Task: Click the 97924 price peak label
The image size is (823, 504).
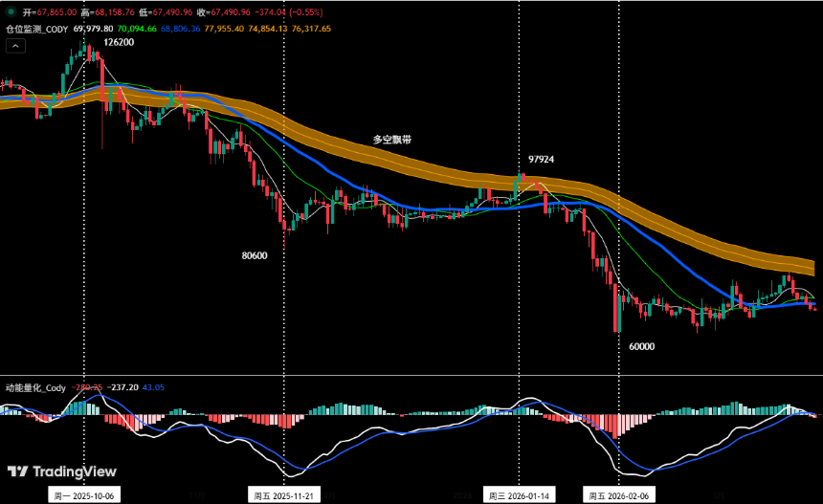Action: [542, 159]
